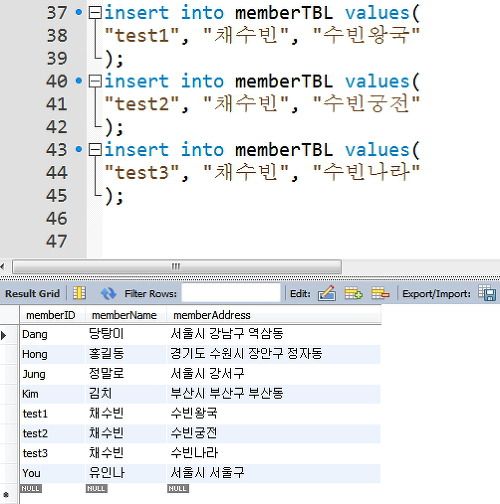The width and height of the screenshot is (500, 504).
Task: Collapse the insert statement at line 43
Action: [96, 150]
